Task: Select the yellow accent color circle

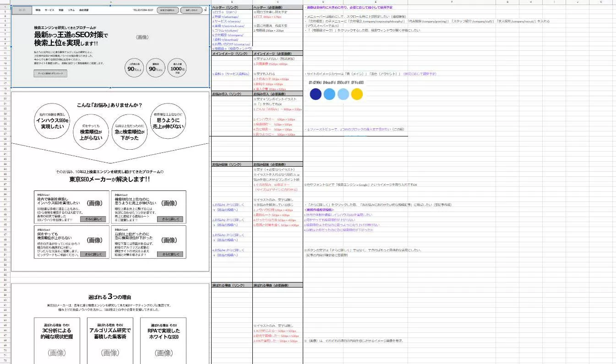Action: click(357, 94)
